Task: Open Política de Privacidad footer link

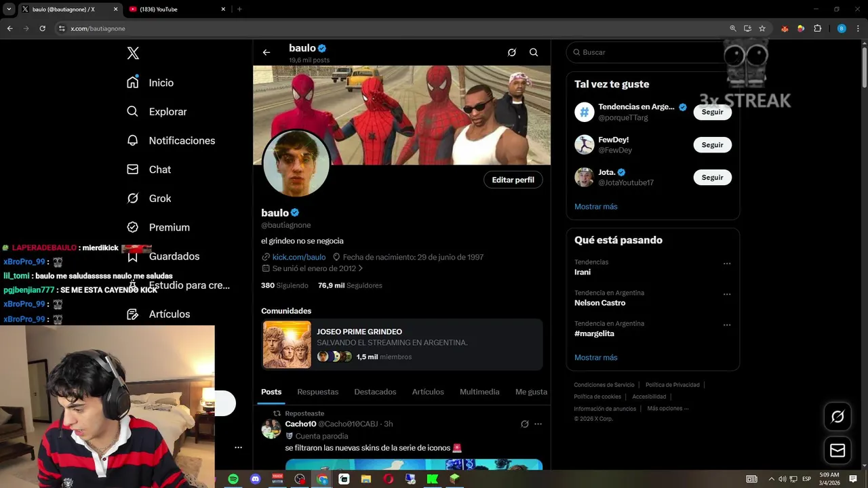Action: (673, 385)
